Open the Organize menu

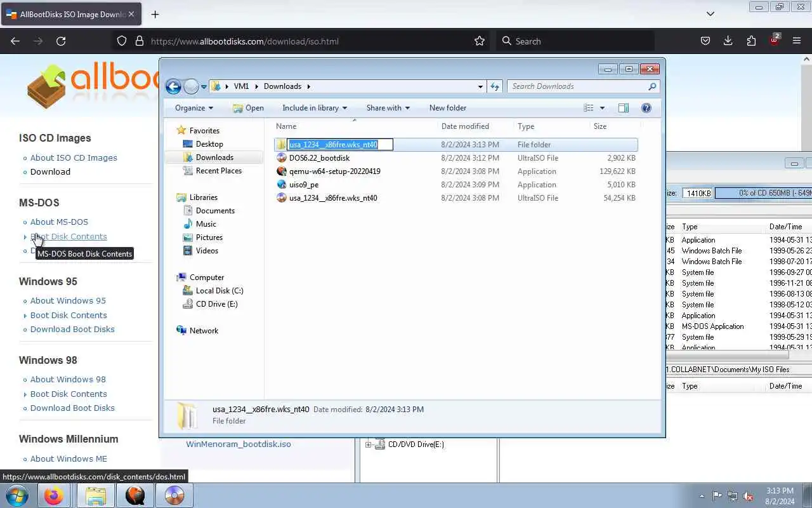(x=194, y=108)
